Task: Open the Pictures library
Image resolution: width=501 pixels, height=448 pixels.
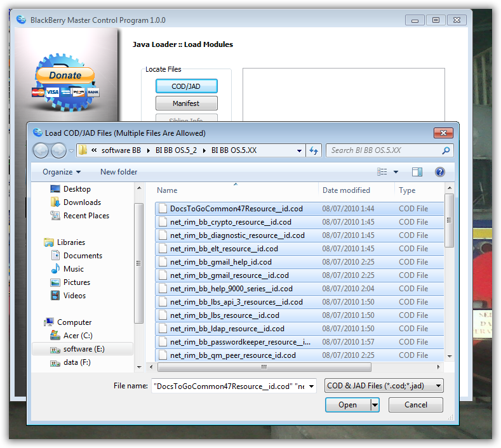Action: (x=77, y=282)
